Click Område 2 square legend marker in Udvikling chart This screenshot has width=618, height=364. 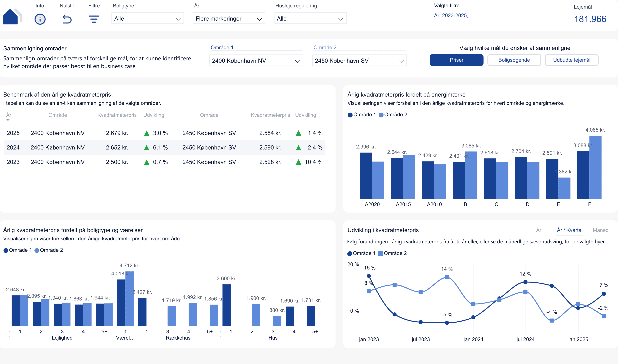tap(380, 254)
